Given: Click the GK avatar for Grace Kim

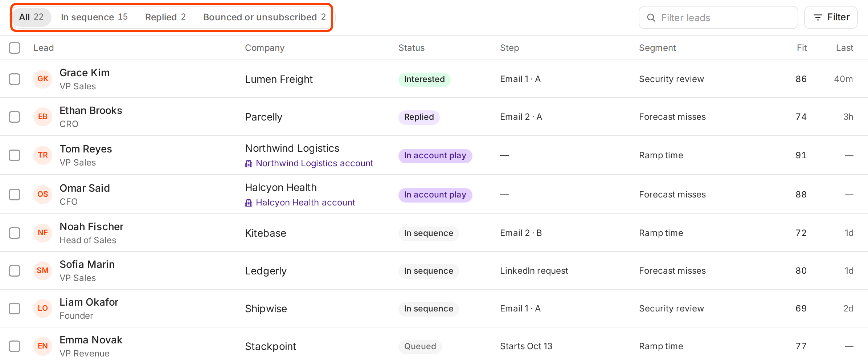Looking at the screenshot, I should pyautogui.click(x=43, y=79).
